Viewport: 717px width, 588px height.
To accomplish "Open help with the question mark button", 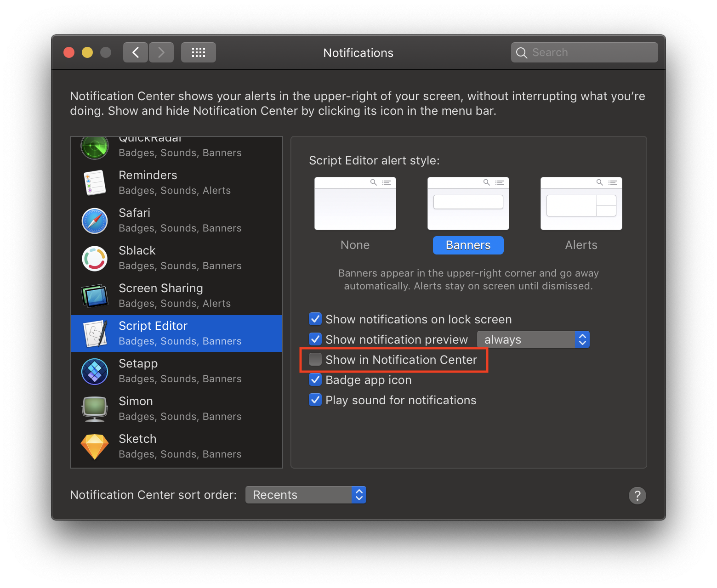I will (637, 495).
